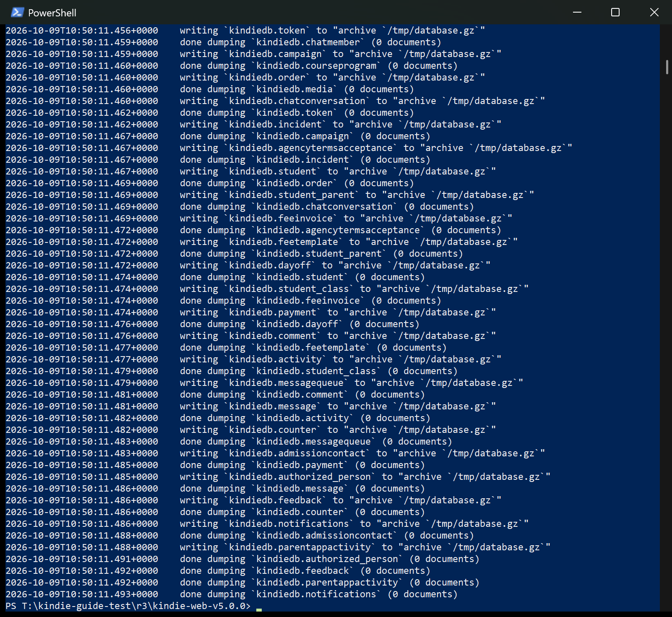Click the line writing `kindiedb.dayoff` to archive
The image size is (672, 617).
pyautogui.click(x=248, y=266)
